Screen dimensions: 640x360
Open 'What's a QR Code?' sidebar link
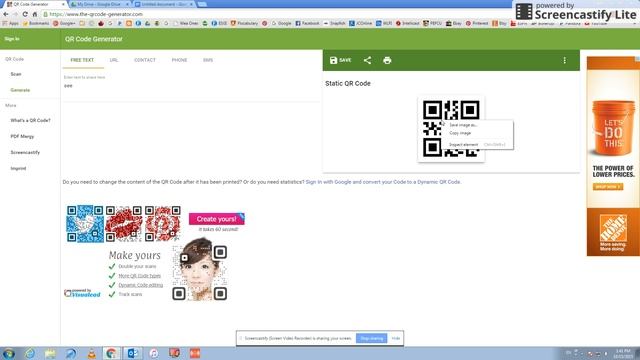(x=31, y=120)
